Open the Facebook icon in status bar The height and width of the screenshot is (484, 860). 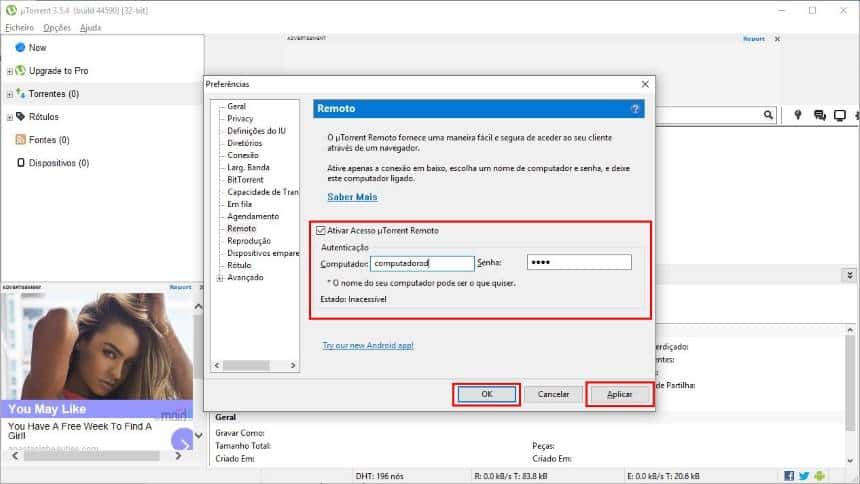point(789,476)
